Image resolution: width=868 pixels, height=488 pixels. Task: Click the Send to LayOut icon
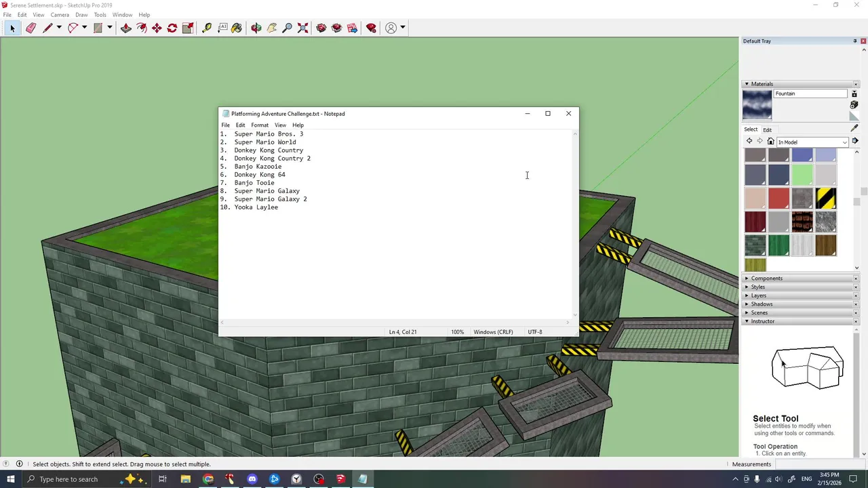coord(353,28)
